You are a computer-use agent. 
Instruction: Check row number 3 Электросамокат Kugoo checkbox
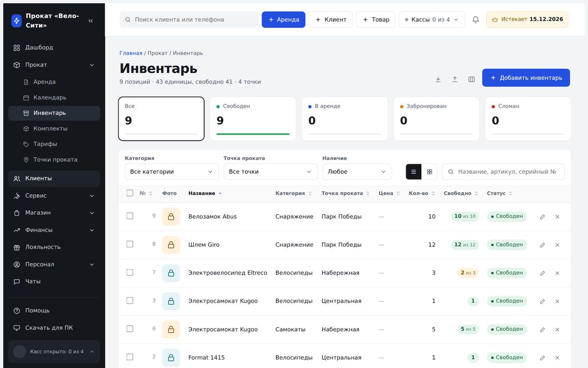pos(130,300)
